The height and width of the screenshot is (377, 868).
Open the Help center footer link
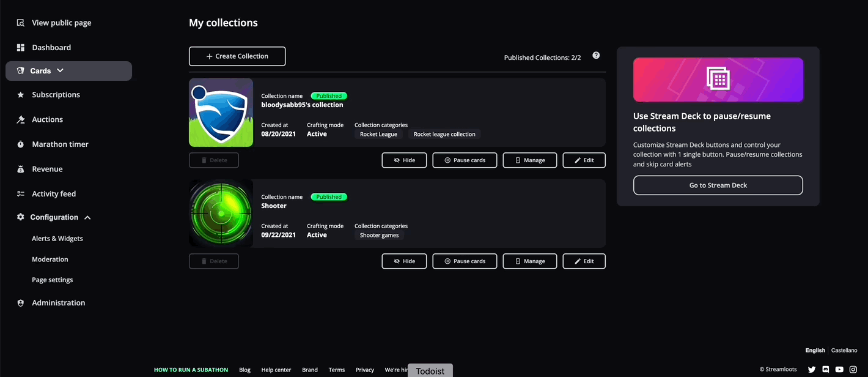pyautogui.click(x=276, y=370)
